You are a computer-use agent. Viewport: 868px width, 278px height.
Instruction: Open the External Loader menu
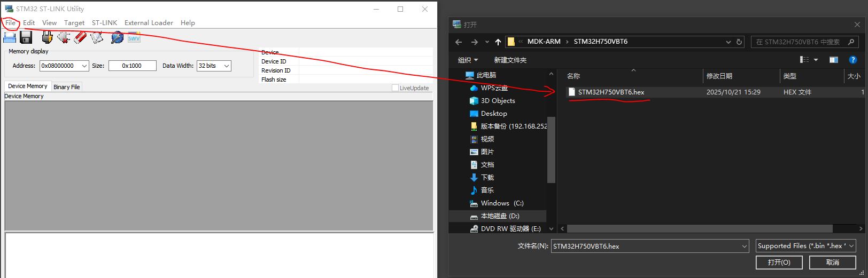click(149, 23)
